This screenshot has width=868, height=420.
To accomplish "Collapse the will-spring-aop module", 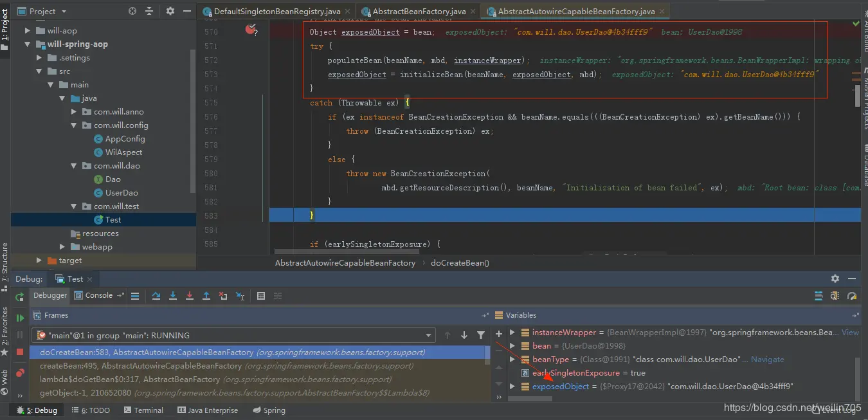I will [28, 44].
